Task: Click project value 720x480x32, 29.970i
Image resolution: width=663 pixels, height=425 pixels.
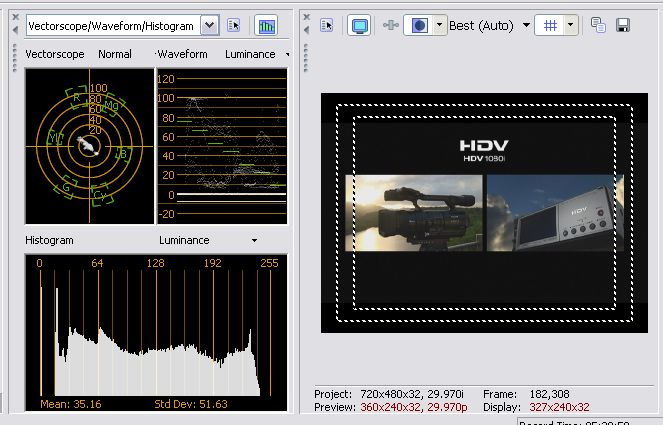Action: click(x=412, y=394)
